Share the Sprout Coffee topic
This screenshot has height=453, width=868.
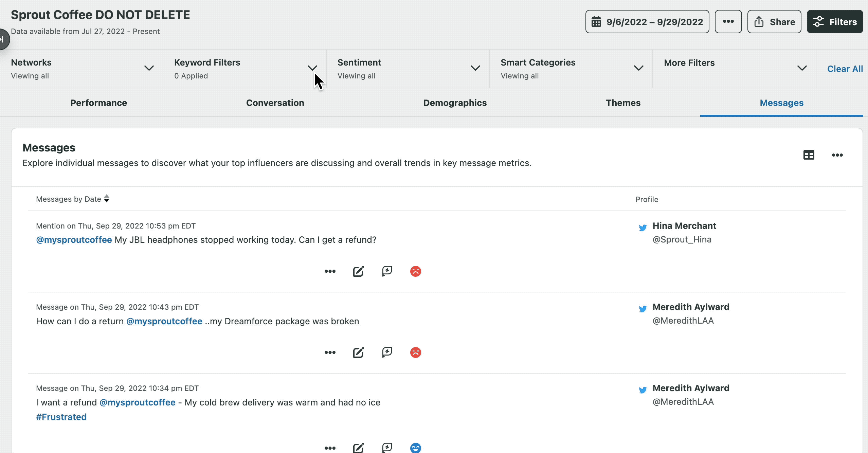point(774,22)
